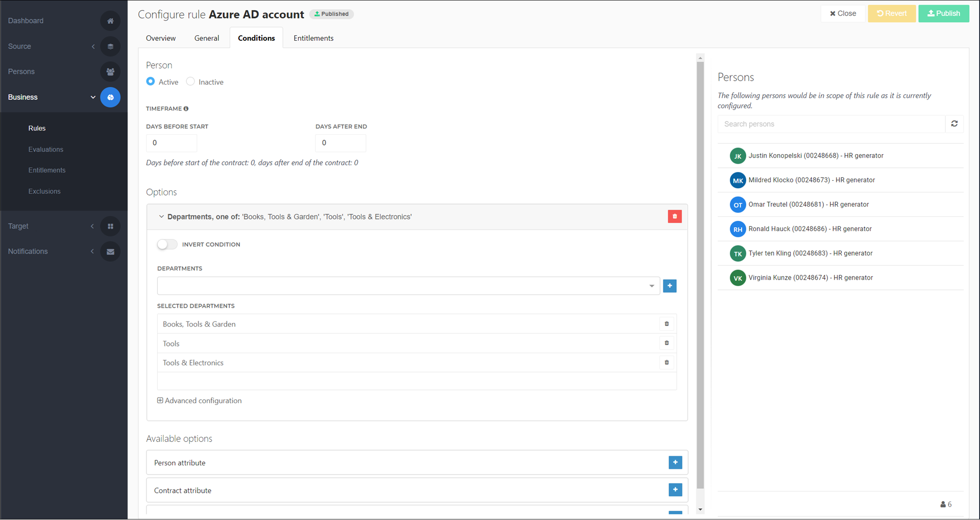Click the scrollbar up arrow

[x=700, y=58]
